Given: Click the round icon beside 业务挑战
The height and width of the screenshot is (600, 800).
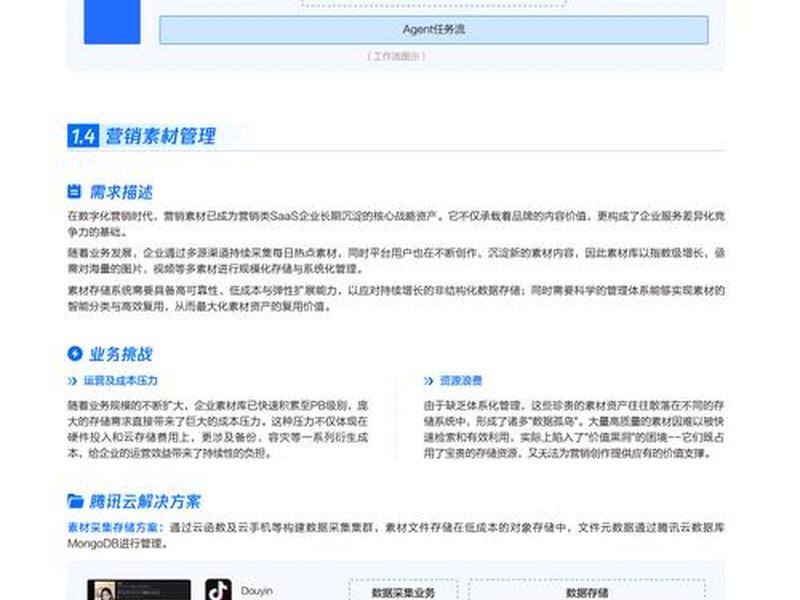Looking at the screenshot, I should [74, 353].
